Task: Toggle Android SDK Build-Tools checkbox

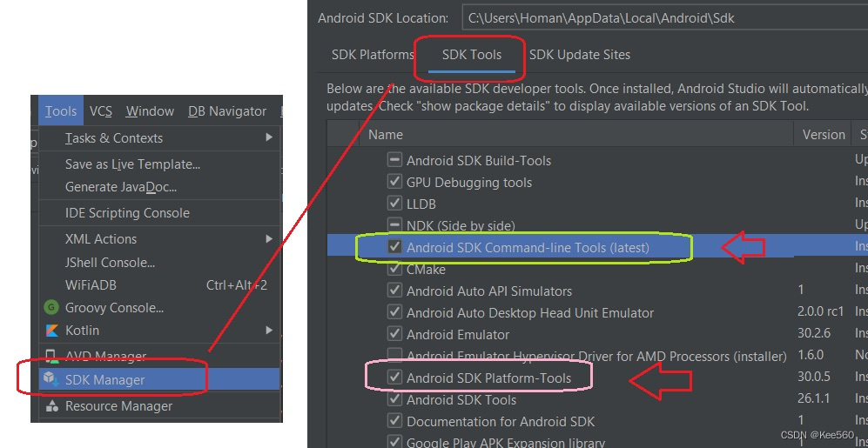Action: [x=394, y=160]
